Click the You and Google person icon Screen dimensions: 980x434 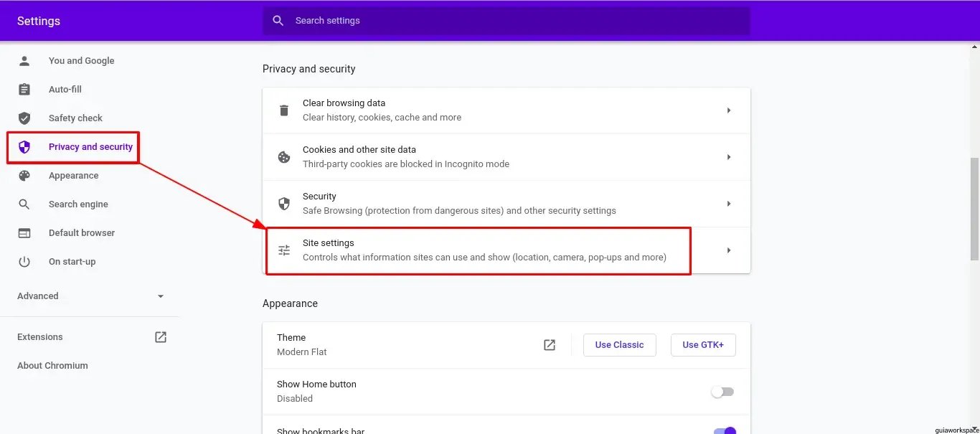point(24,61)
